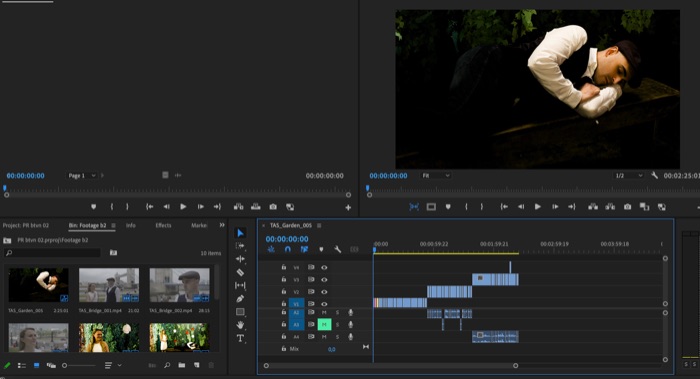
Task: Hide the V3 track output eye
Action: 324,279
